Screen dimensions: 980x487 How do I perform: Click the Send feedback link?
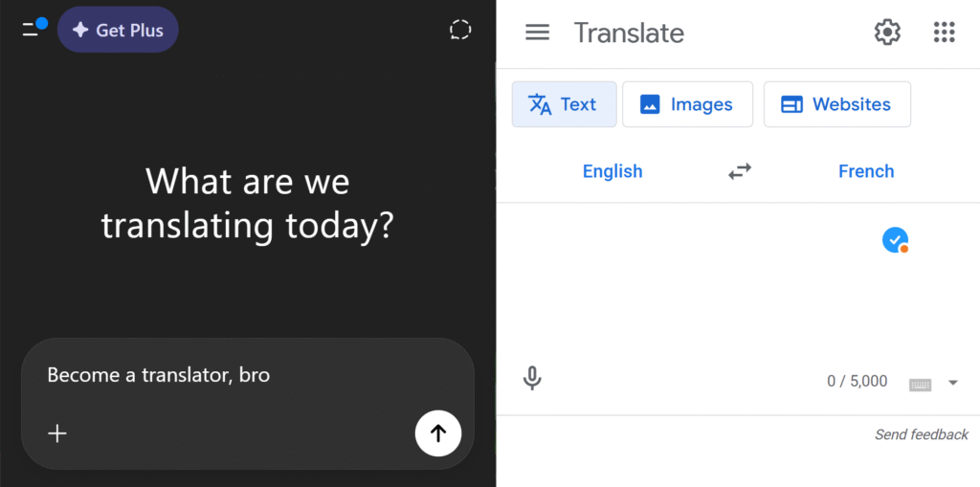(x=921, y=434)
